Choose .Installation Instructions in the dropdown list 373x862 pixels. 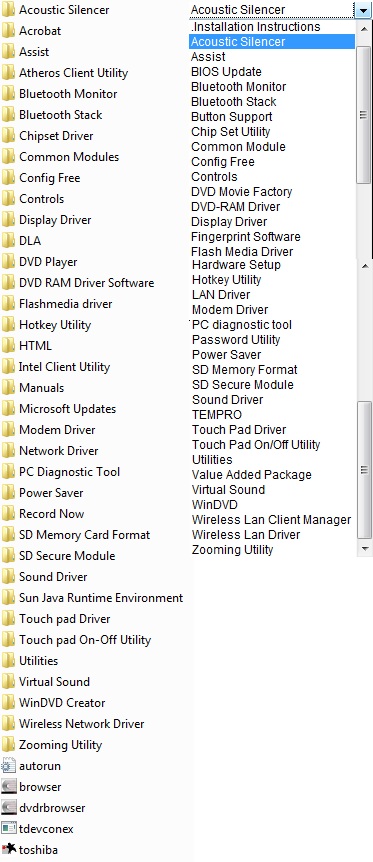(255, 26)
